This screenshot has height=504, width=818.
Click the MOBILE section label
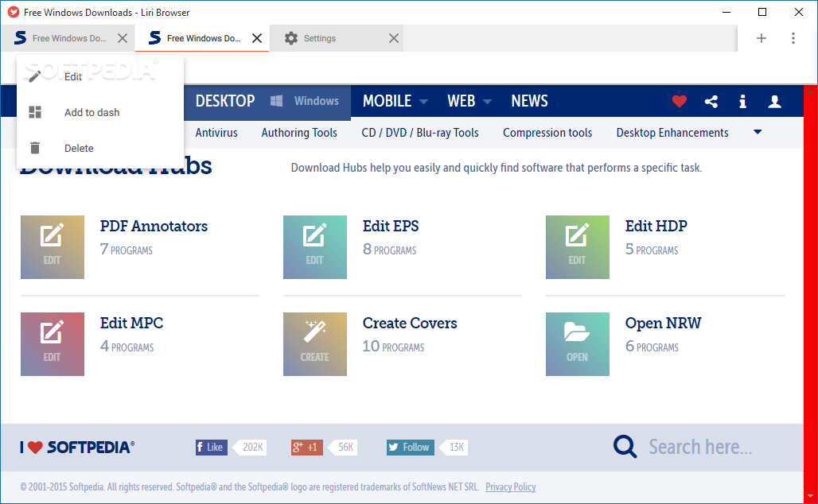click(x=387, y=101)
